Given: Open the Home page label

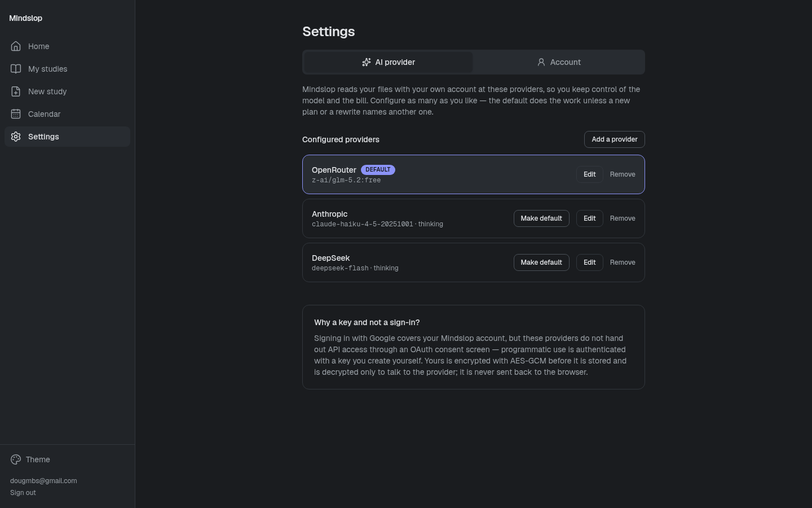Looking at the screenshot, I should (x=38, y=46).
